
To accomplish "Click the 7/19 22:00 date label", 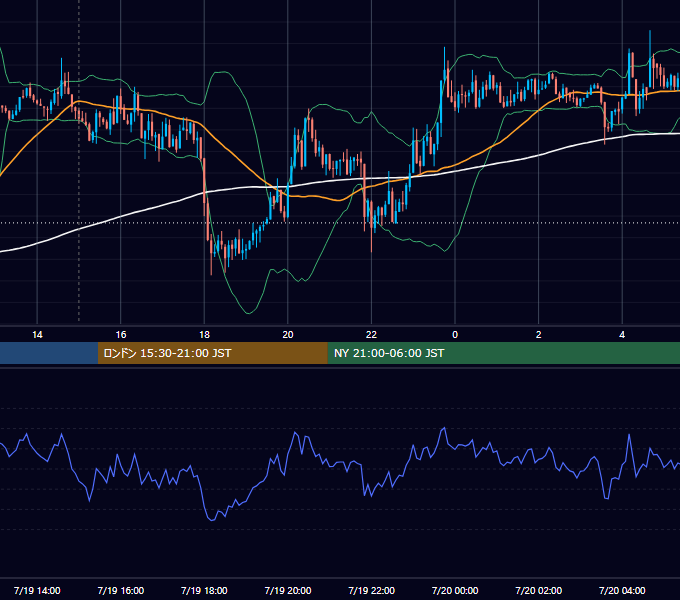I will pos(372,590).
